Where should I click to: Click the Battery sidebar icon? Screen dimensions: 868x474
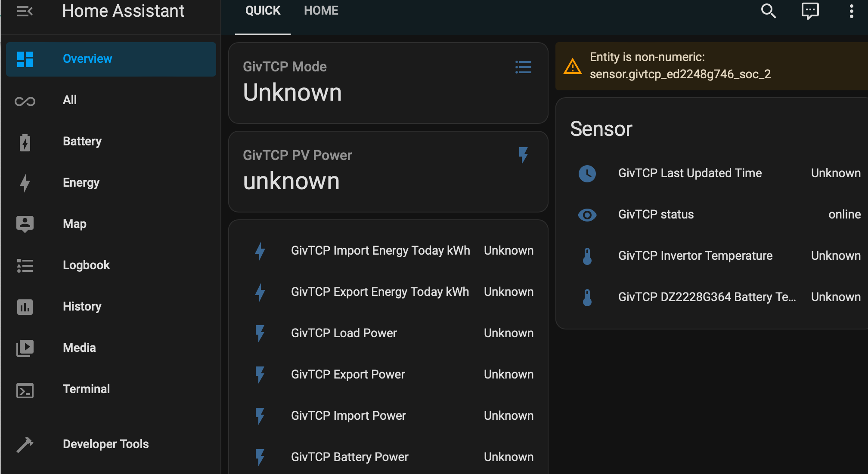pos(25,142)
